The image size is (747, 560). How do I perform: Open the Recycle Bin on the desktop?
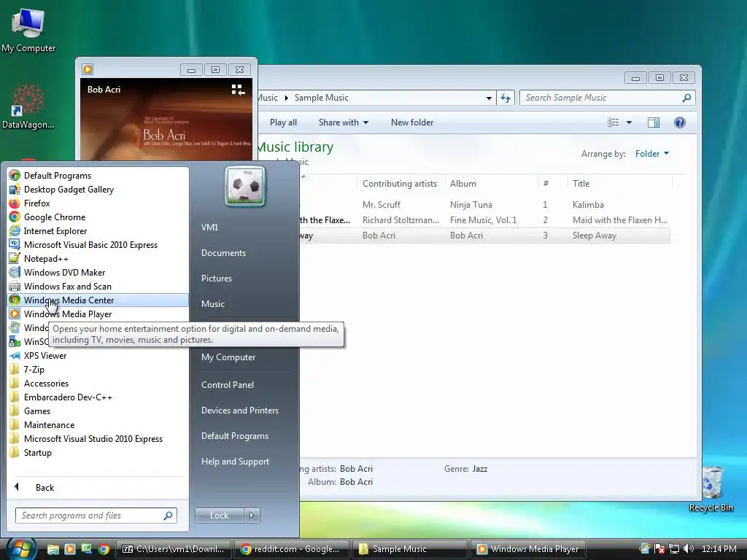[711, 489]
